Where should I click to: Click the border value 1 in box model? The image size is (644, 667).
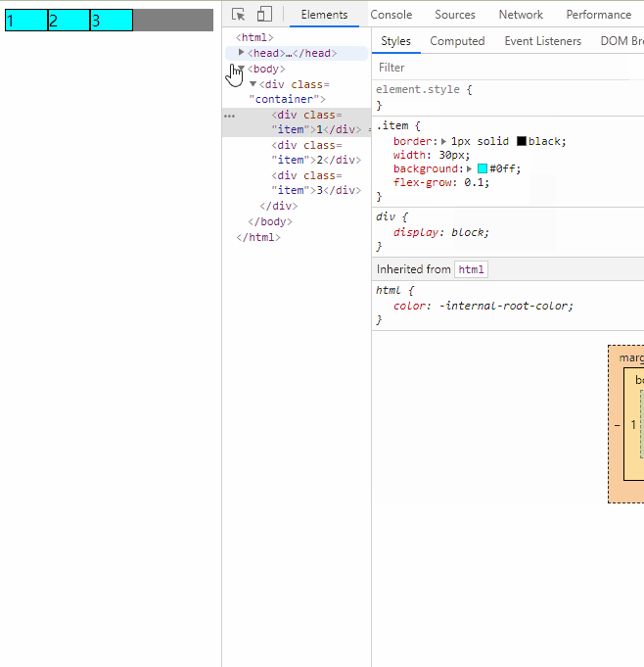point(633,424)
